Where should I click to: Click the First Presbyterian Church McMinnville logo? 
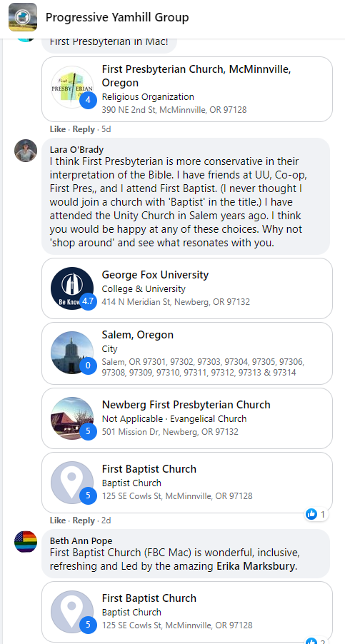pos(72,87)
